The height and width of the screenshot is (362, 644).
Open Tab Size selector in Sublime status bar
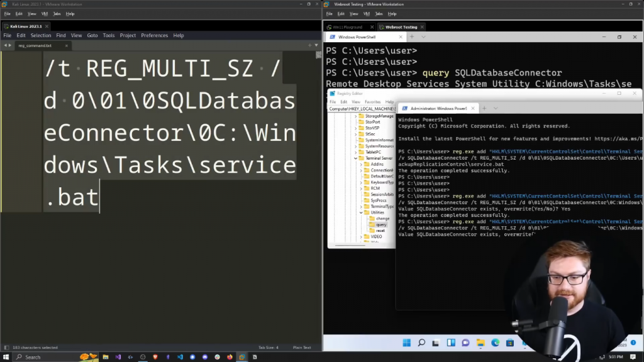(x=268, y=348)
